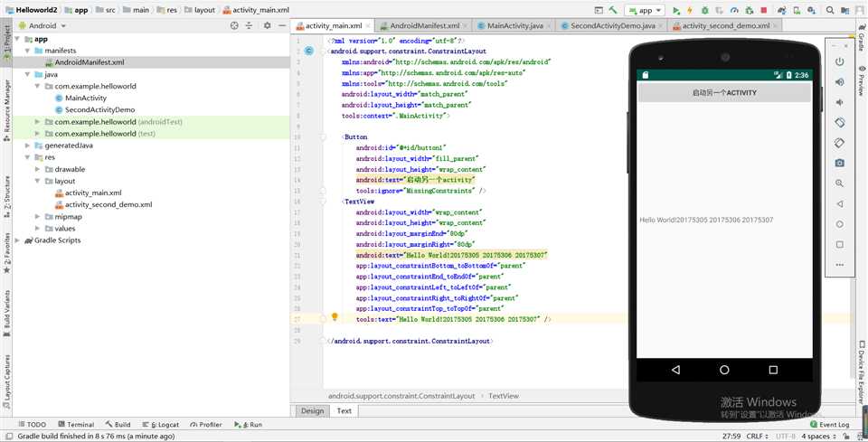Click emulator sidebar volume up icon

840,82
